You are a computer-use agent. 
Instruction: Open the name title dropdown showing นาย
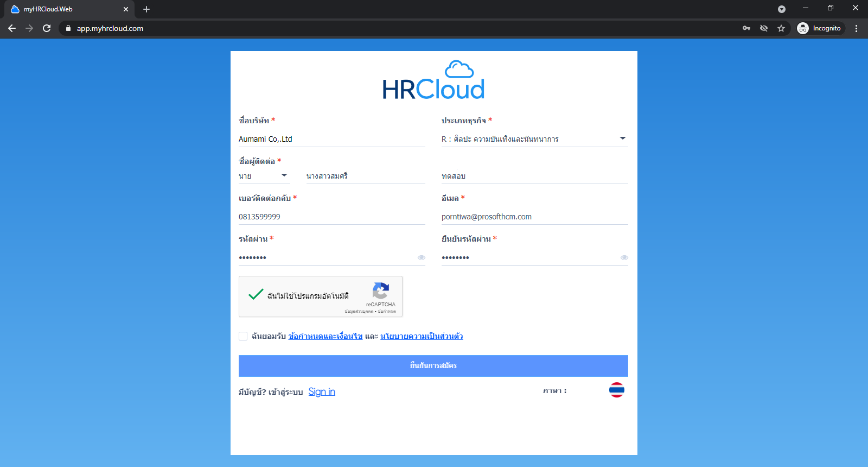click(x=264, y=176)
